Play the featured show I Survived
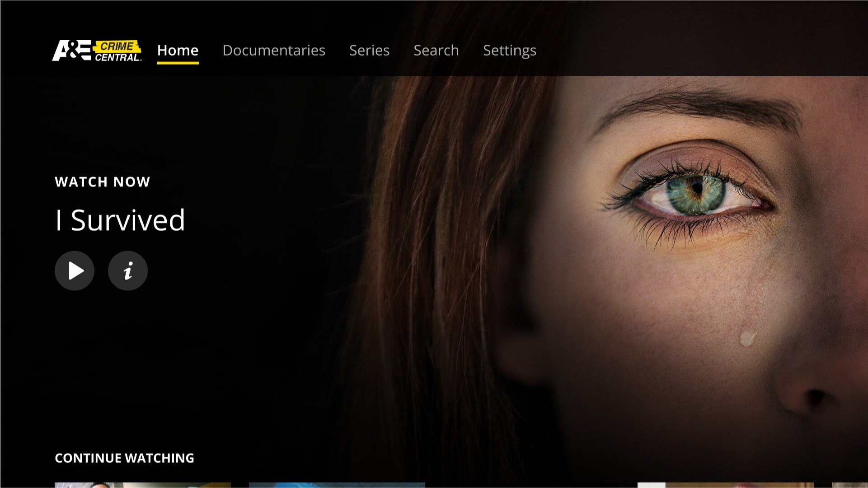Screen dimensions: 868x488 (x=75, y=271)
